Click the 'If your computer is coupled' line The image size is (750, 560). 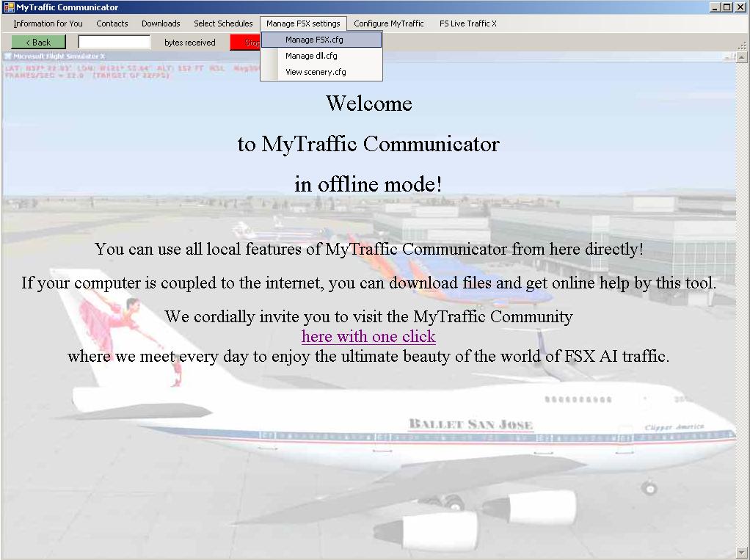coord(369,283)
